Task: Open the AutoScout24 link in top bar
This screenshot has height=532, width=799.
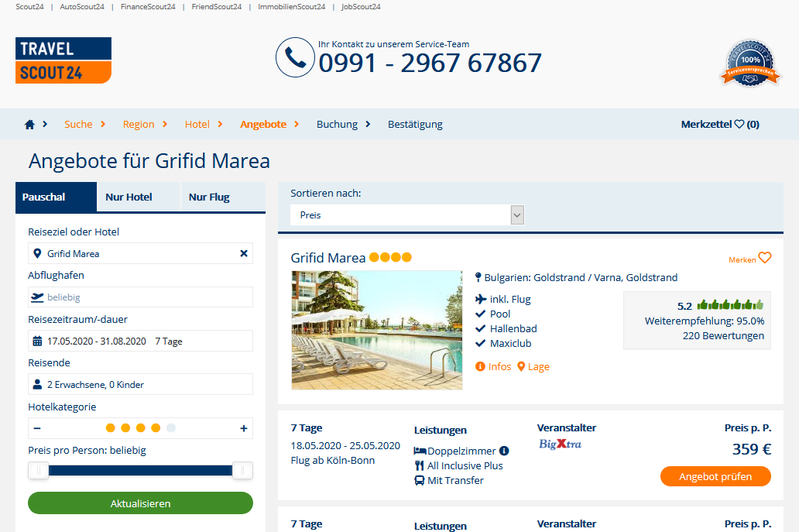Action: [82, 7]
